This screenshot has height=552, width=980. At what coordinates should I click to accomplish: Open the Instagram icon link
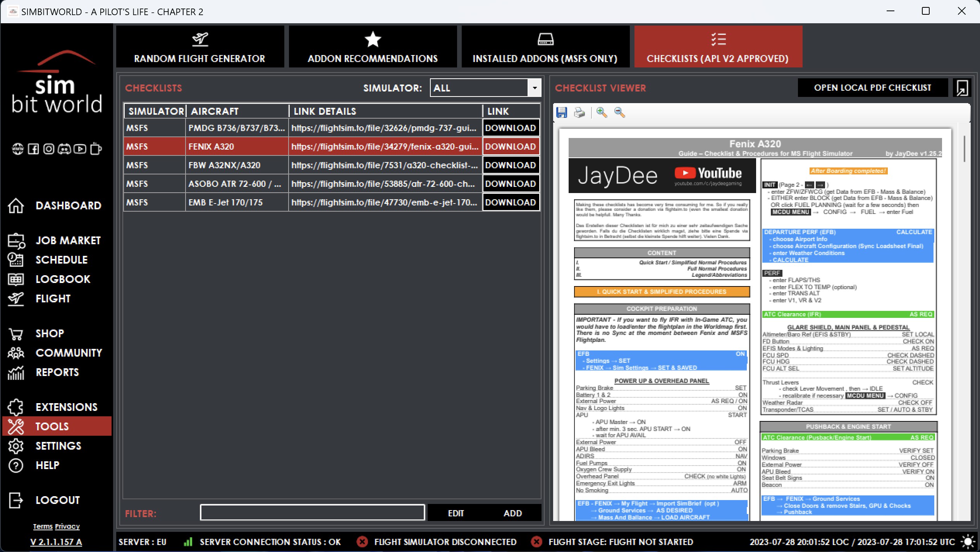[x=49, y=149]
